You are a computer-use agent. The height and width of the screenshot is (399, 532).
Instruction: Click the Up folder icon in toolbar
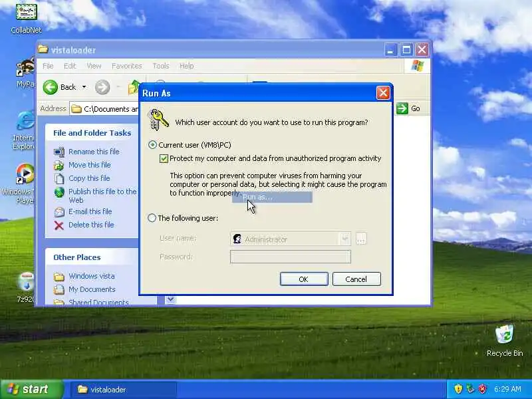click(134, 87)
